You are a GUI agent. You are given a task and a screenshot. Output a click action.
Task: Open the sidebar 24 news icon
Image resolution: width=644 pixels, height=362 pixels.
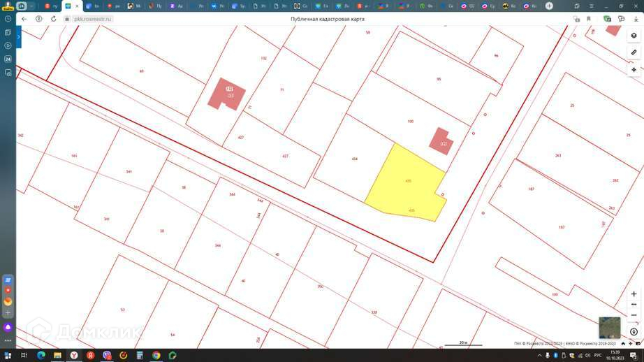[x=8, y=59]
